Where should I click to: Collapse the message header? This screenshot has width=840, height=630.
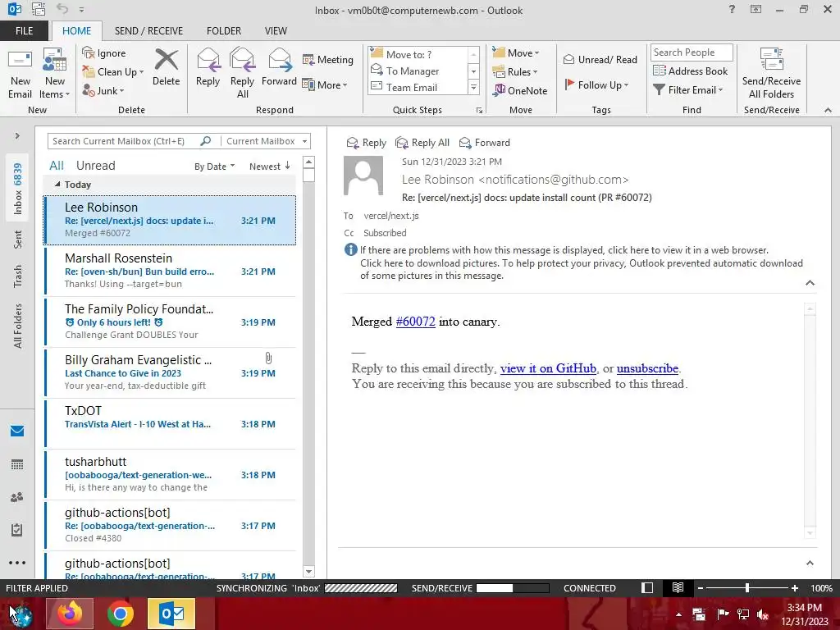[810, 283]
